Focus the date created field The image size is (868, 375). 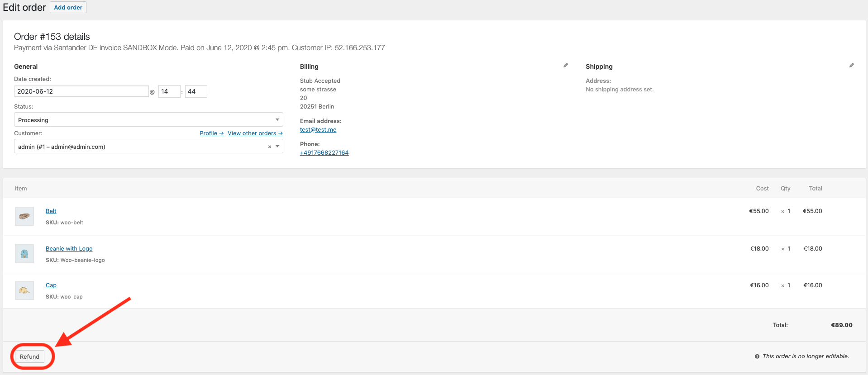pyautogui.click(x=81, y=91)
